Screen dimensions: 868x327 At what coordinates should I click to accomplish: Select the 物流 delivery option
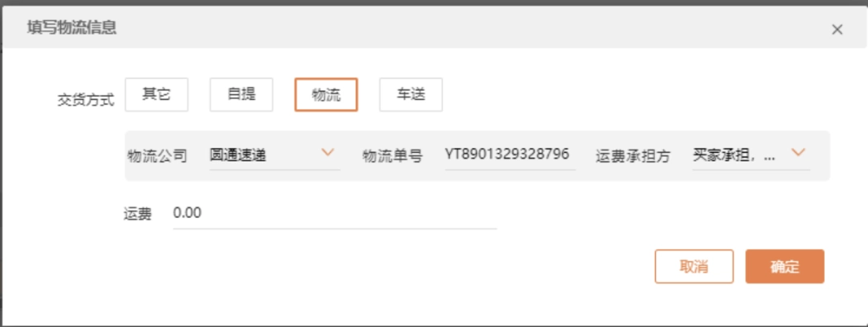[326, 95]
